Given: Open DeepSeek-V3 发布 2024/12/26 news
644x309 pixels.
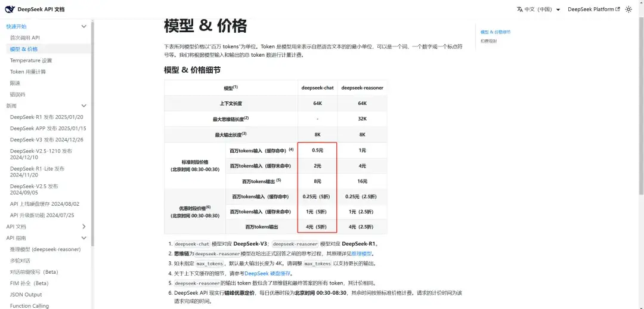Looking at the screenshot, I should [x=47, y=140].
